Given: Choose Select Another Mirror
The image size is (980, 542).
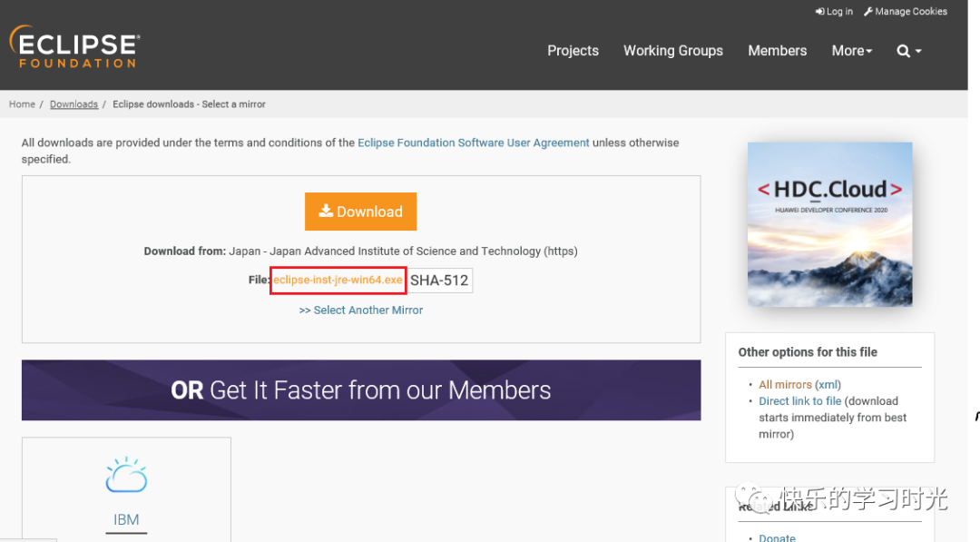Looking at the screenshot, I should [360, 310].
